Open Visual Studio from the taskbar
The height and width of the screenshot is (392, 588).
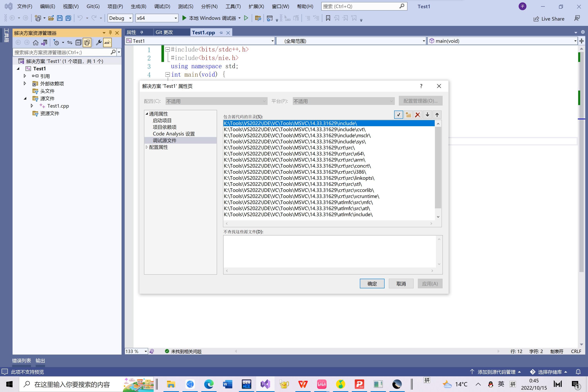pos(265,384)
